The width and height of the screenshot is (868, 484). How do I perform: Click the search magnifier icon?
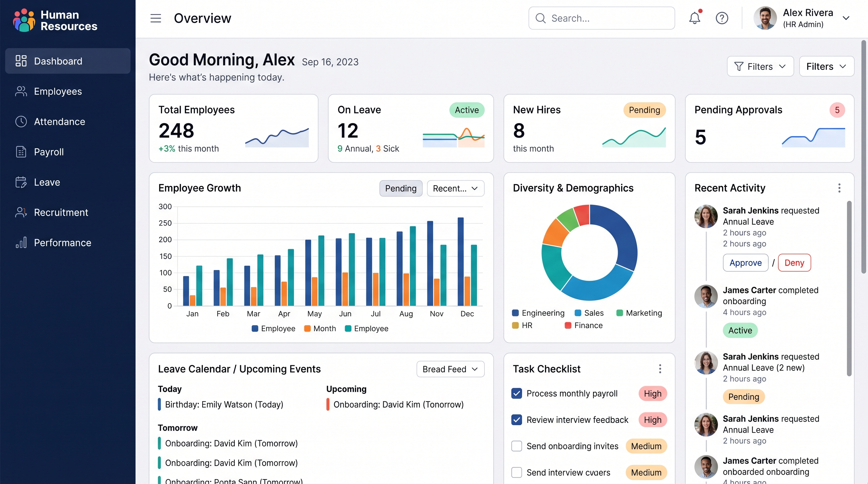point(540,18)
